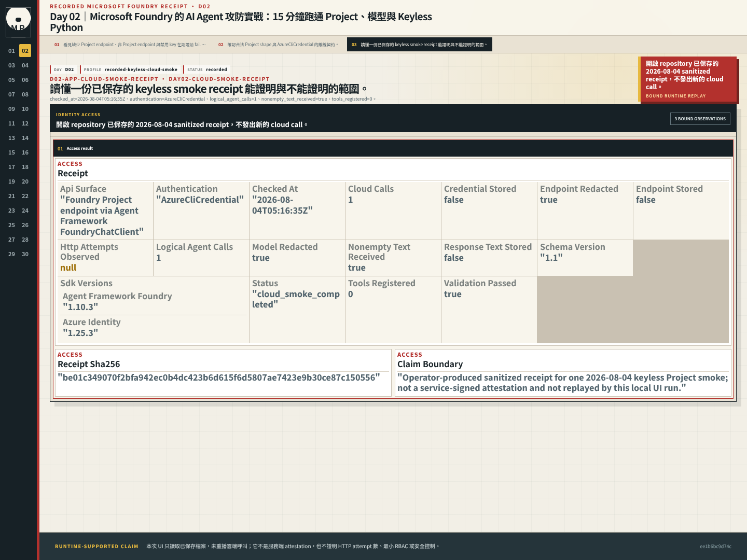Click the Cloud Calls value 1 cell
Viewport: 747px width, 560px height.
coord(393,211)
